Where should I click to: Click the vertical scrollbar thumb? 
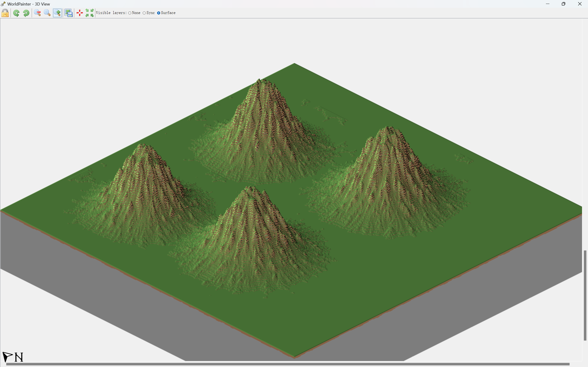[x=585, y=295]
